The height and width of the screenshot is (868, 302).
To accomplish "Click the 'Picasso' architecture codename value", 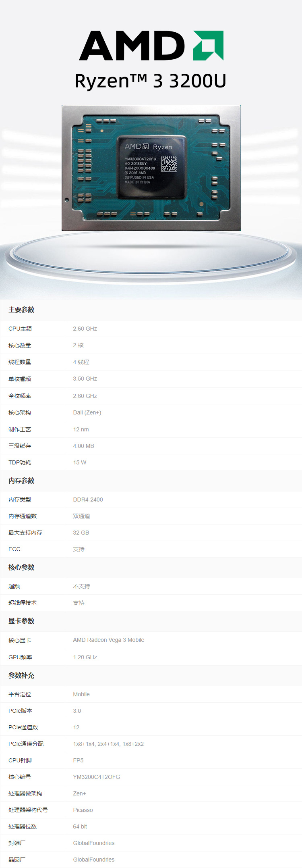I will (x=83, y=810).
